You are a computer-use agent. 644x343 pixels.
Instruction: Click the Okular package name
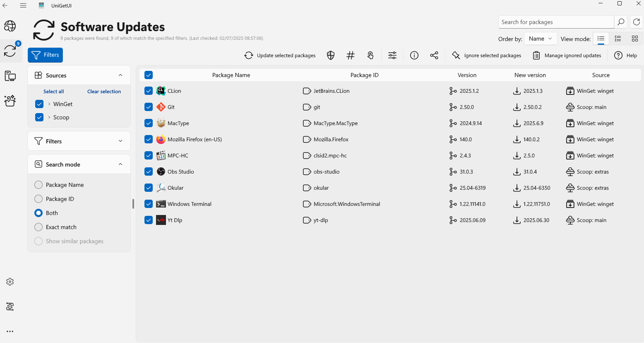click(175, 188)
